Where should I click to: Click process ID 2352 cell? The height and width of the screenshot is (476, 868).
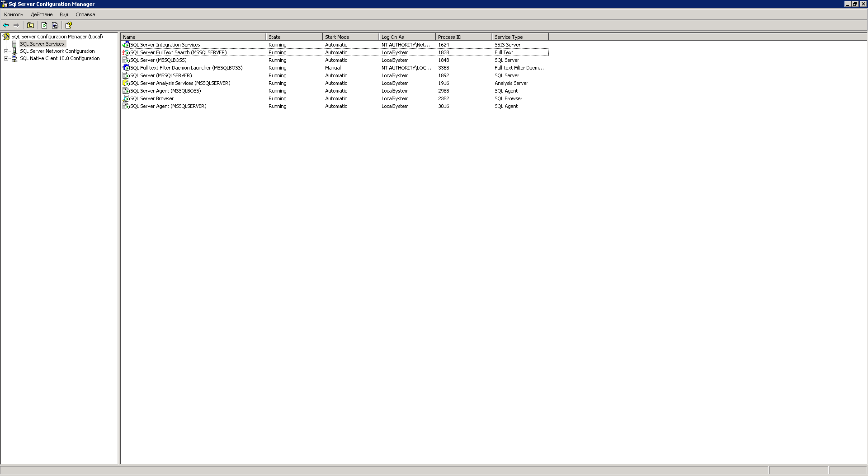(443, 98)
